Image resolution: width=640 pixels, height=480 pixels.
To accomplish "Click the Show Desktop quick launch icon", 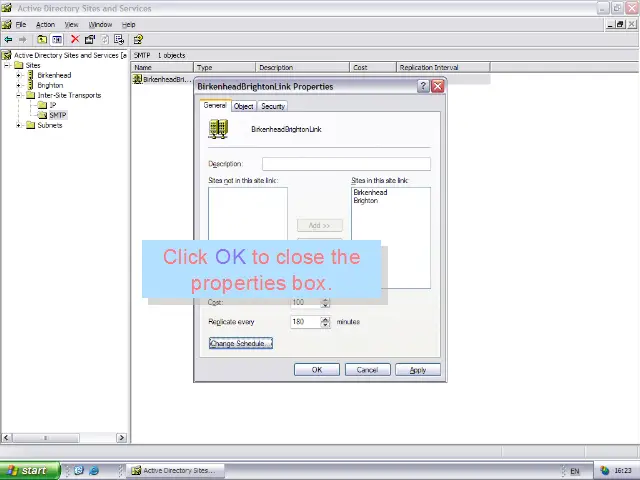I will point(79,470).
